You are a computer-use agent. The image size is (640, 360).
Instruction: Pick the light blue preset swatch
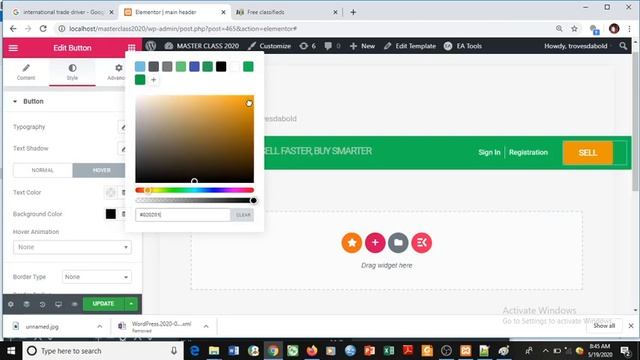coord(140,67)
